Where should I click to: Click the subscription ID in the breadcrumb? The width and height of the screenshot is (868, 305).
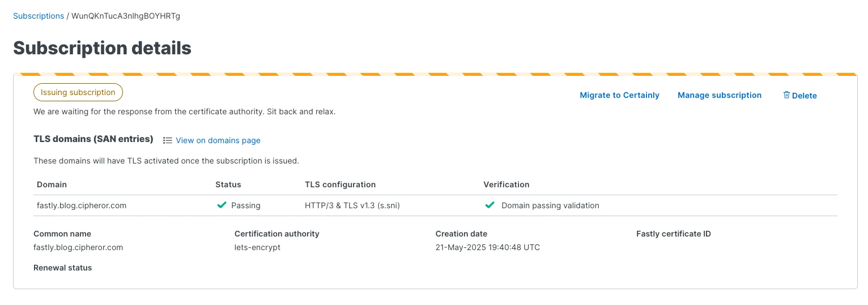coord(126,16)
